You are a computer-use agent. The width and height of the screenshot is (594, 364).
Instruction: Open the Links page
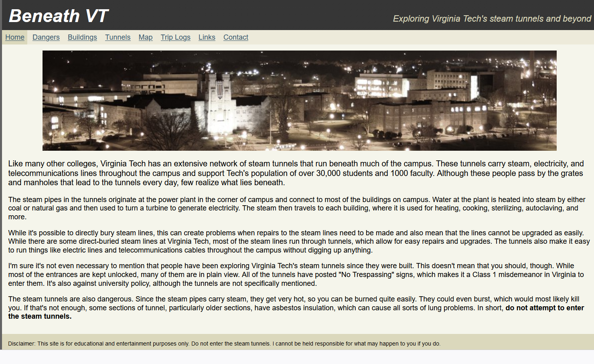[207, 37]
